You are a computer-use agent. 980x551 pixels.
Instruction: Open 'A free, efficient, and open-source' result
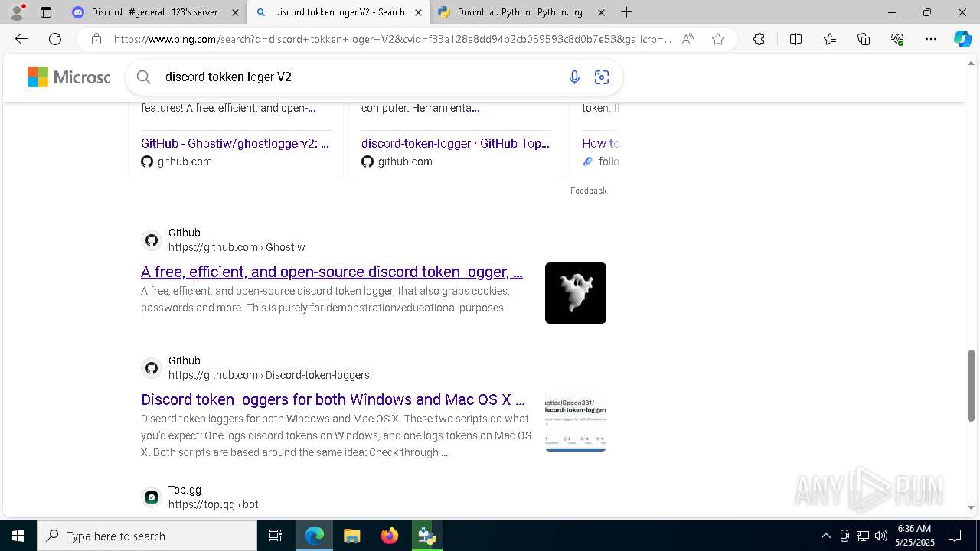pos(332,272)
